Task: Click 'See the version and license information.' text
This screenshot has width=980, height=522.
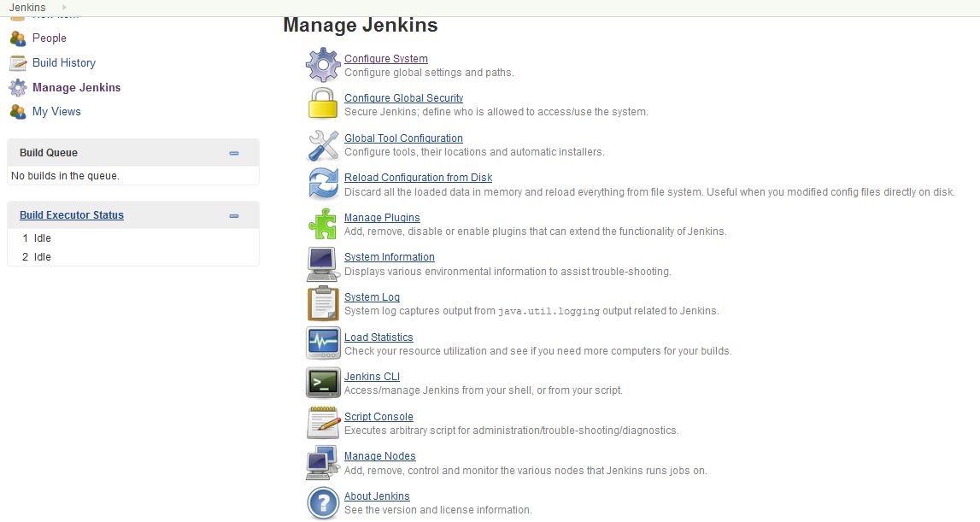Action: (x=438, y=509)
